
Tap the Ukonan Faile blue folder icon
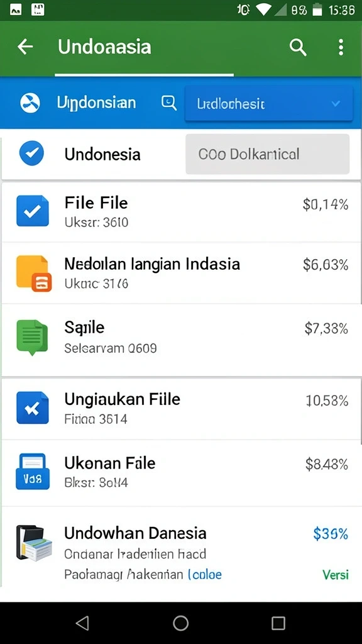point(33,471)
